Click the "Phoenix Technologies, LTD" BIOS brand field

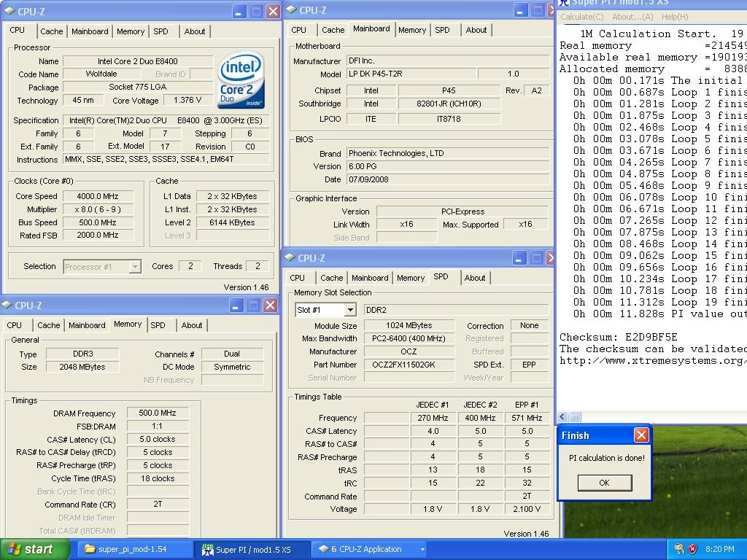pos(448,153)
